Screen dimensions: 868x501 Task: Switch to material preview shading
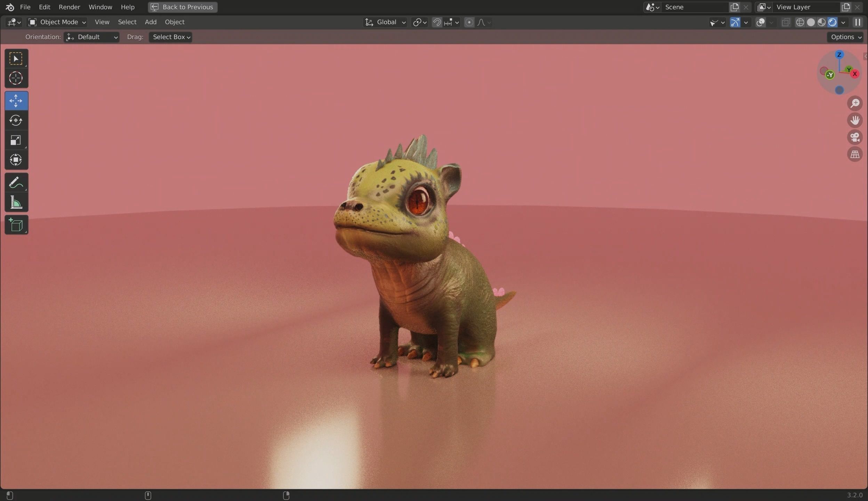point(821,22)
